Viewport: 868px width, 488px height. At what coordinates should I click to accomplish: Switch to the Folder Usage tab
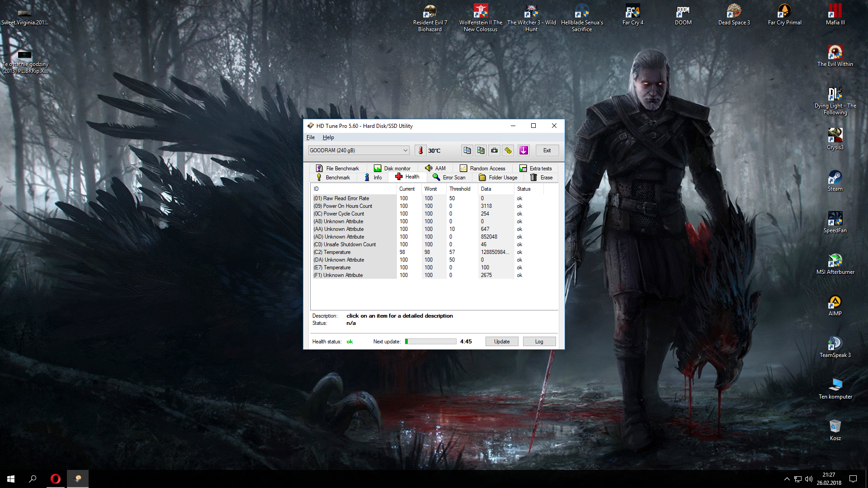[x=498, y=178]
